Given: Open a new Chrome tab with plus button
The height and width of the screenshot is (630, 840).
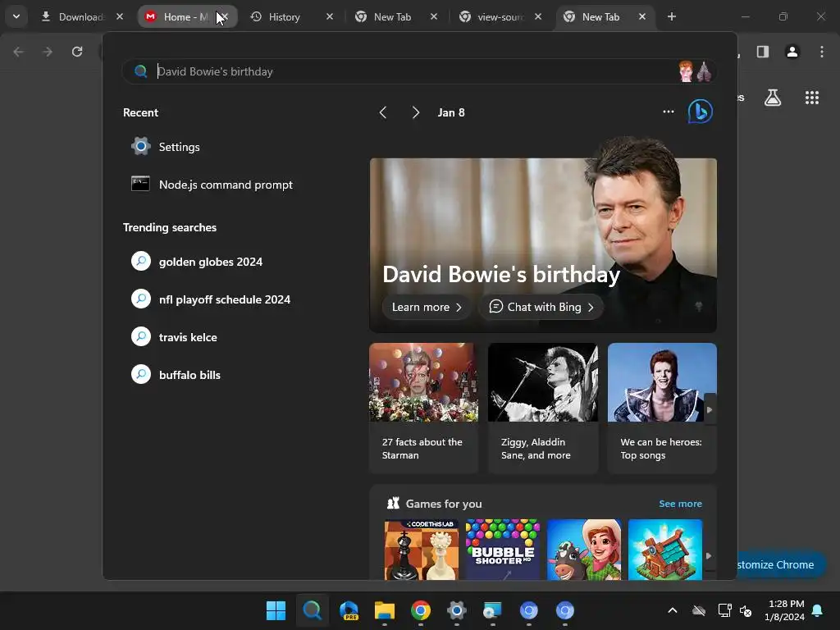Looking at the screenshot, I should pos(671,16).
